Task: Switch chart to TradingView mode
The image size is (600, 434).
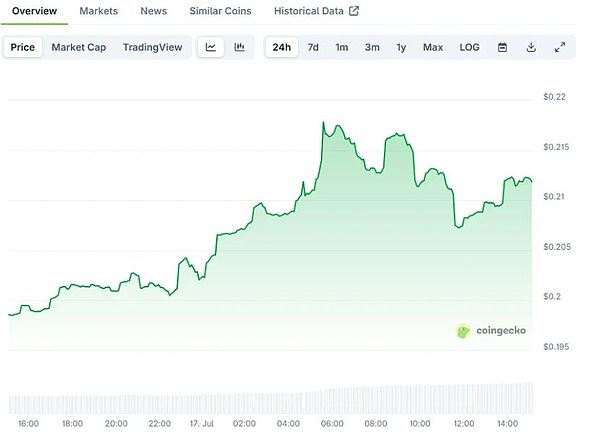Action: (153, 47)
